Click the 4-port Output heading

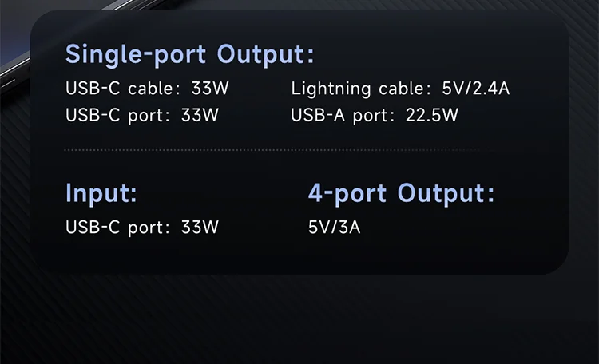[x=401, y=193]
